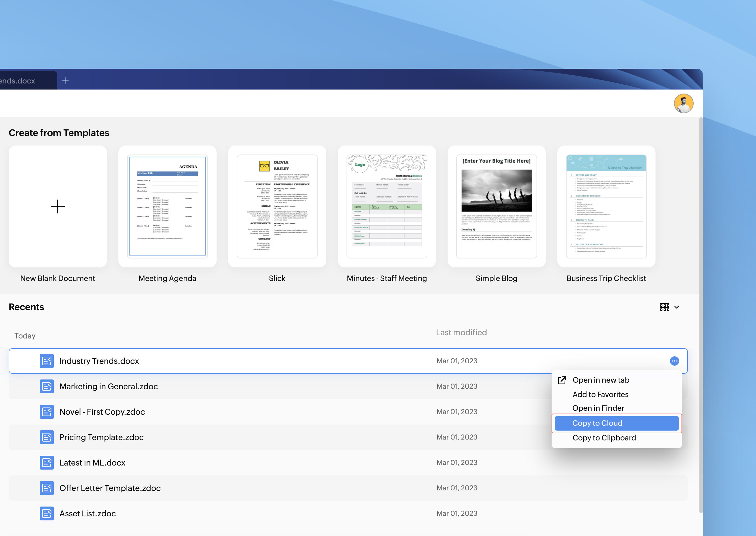
Task: Click the Pricing Template.zdoc document icon
Action: (47, 437)
